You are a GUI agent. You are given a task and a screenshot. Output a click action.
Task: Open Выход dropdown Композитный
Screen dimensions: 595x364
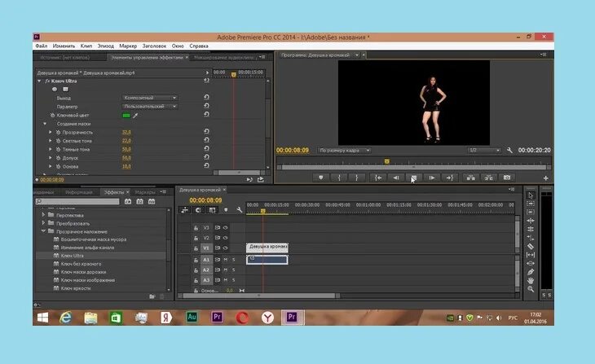[x=150, y=98]
